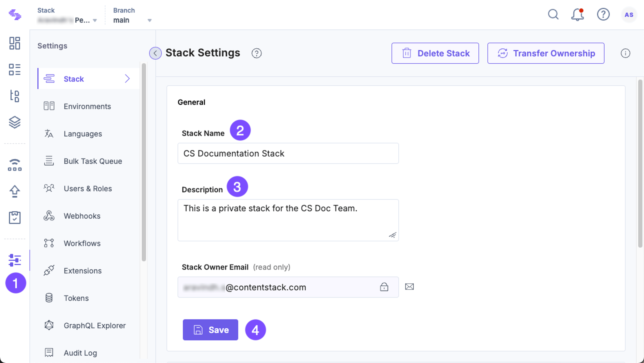Expand the Stack item chevron
The height and width of the screenshot is (363, 644).
127,79
